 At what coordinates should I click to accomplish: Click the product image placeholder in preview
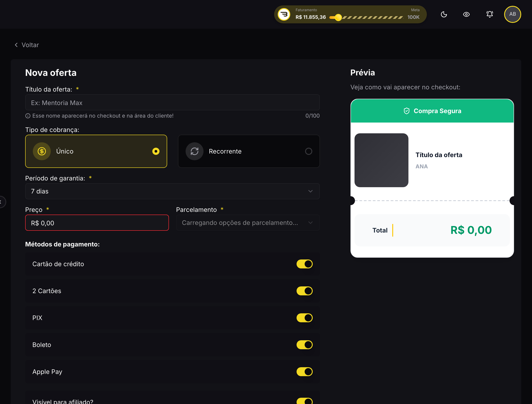381,160
